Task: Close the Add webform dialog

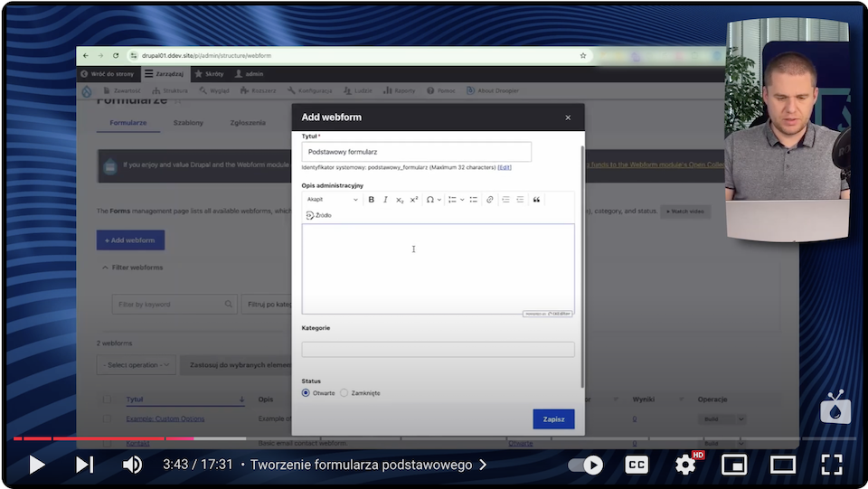Action: (x=568, y=118)
